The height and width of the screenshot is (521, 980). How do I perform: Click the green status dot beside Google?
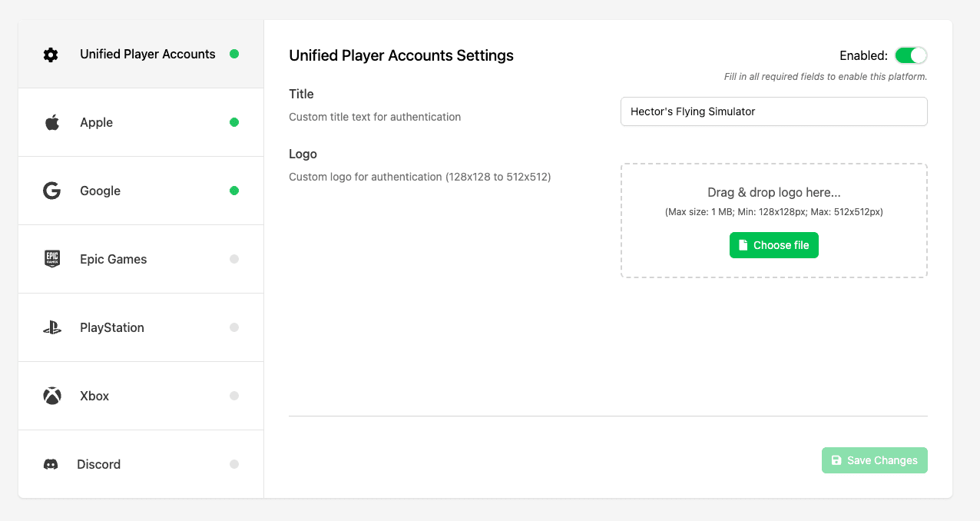click(234, 191)
